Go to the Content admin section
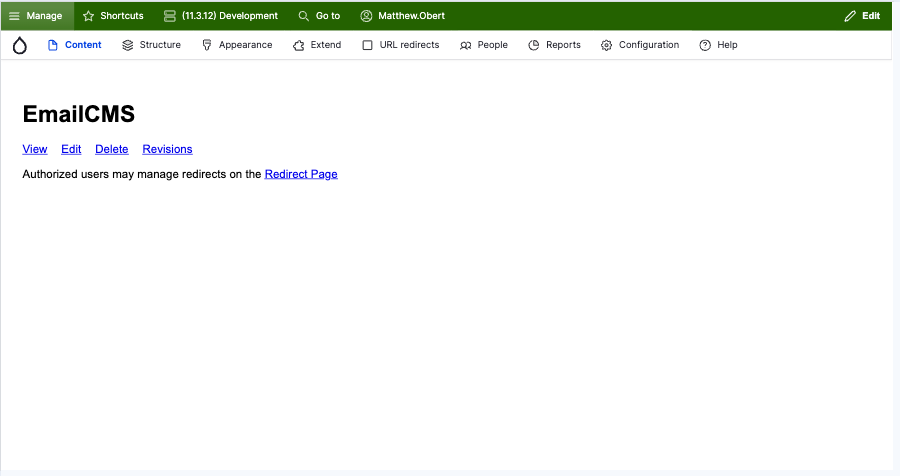Screen dimensions: 900x476 tap(75, 45)
